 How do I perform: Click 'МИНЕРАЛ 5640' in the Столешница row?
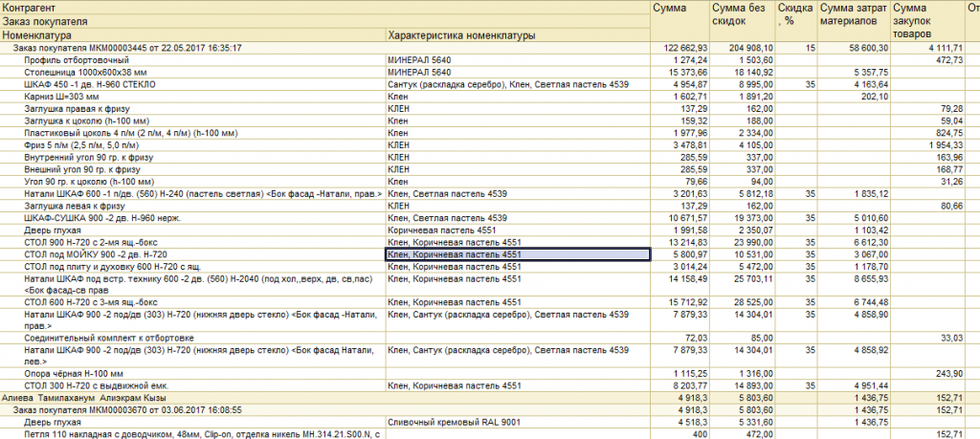tap(419, 73)
